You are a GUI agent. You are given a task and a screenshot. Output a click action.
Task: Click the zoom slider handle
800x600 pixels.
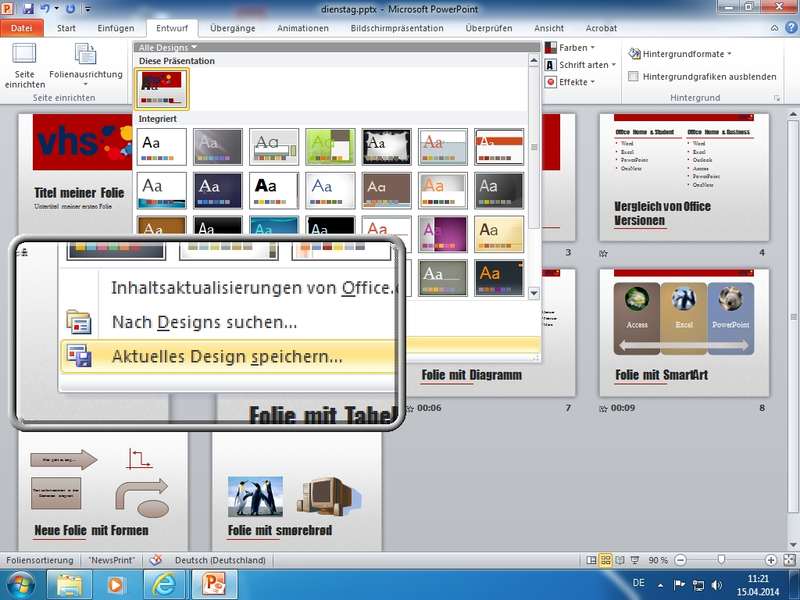[x=720, y=560]
